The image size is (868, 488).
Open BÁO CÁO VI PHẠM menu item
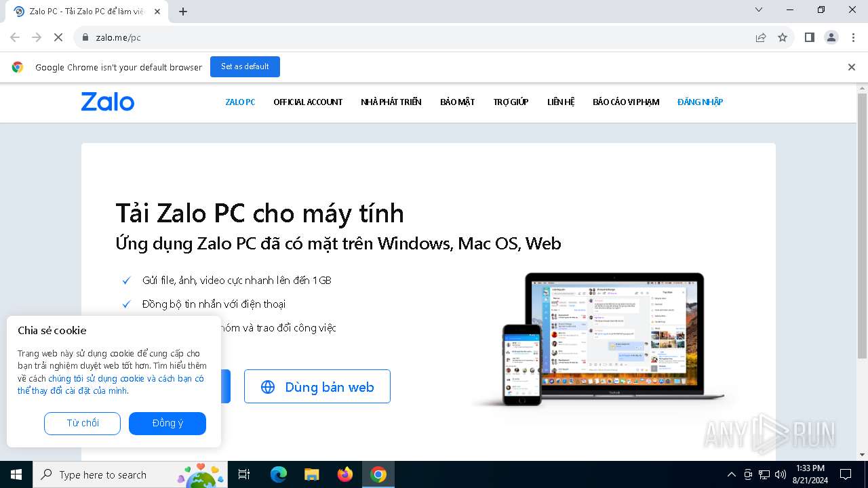(626, 102)
